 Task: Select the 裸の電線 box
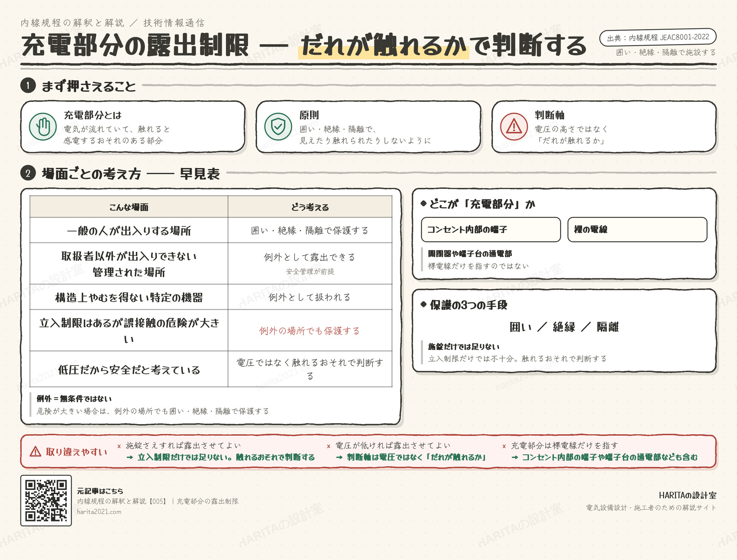coord(638,230)
